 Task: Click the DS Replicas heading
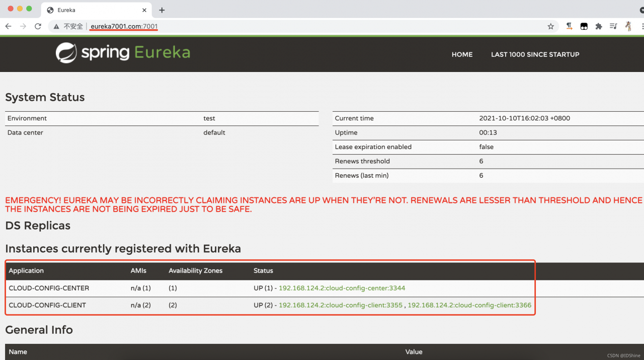tap(38, 226)
